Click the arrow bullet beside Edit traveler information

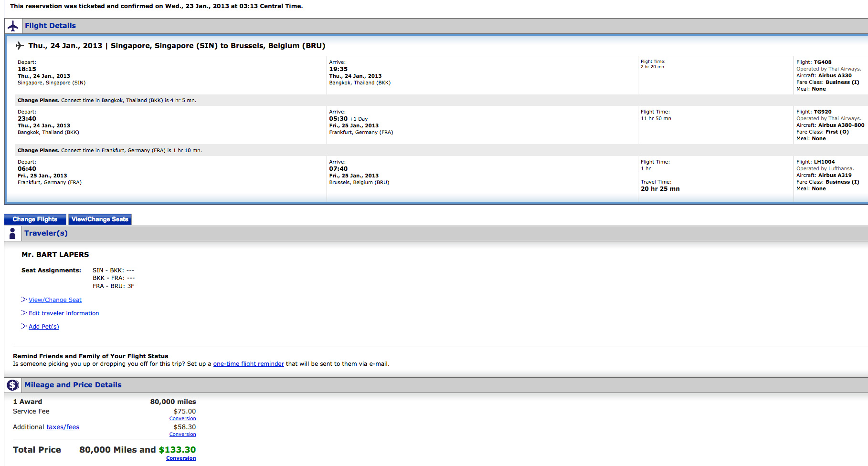coord(24,313)
